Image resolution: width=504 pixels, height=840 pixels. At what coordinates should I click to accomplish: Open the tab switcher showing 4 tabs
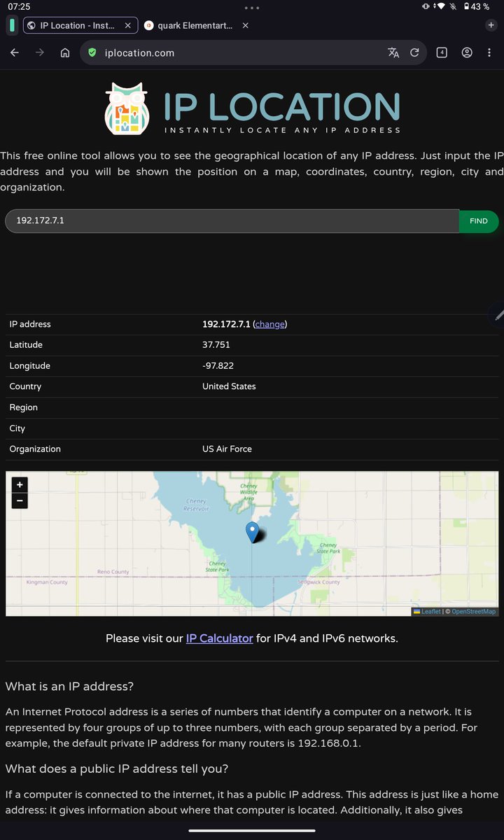coord(442,52)
